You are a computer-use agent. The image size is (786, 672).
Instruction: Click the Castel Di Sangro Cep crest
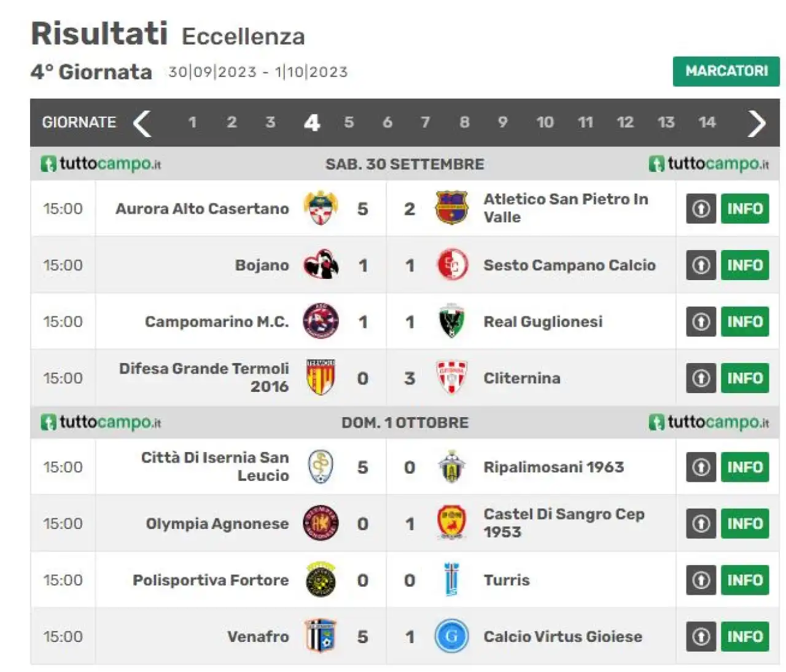point(452,523)
